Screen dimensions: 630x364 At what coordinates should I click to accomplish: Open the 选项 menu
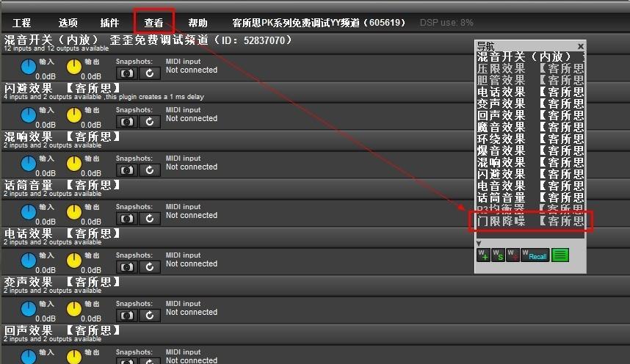click(x=68, y=23)
